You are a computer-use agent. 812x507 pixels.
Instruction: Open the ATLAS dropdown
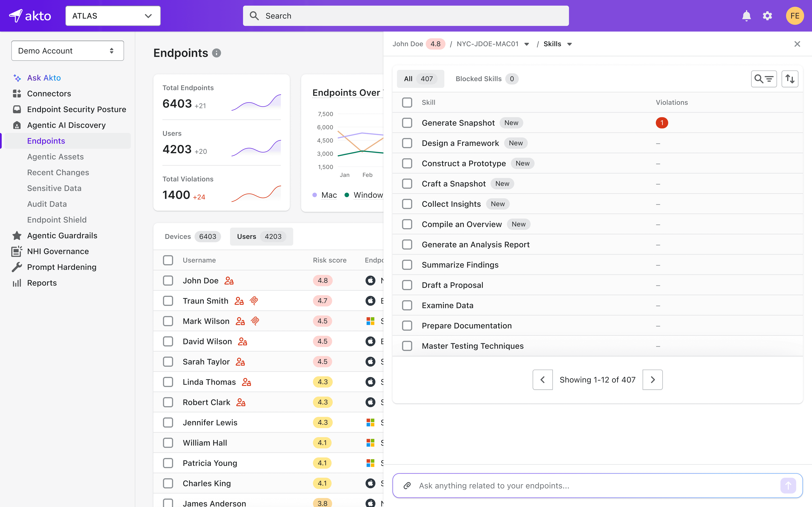[x=113, y=16]
